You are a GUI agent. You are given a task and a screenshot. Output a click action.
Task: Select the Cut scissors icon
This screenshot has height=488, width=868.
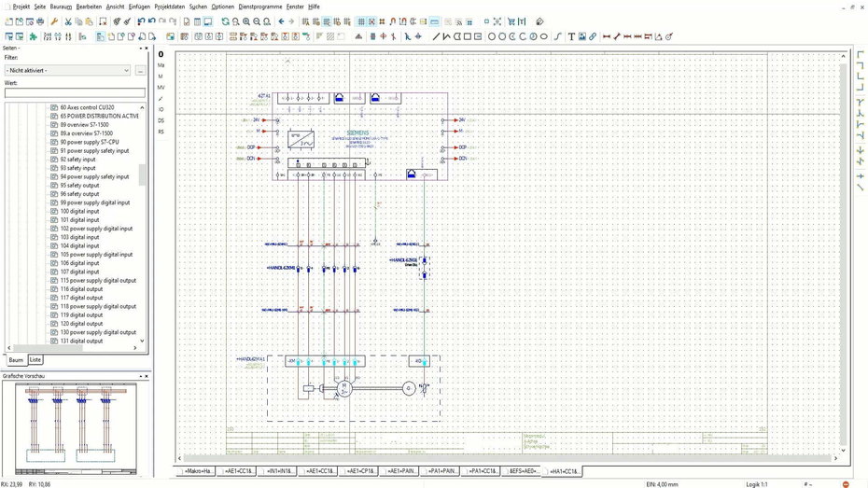pyautogui.click(x=67, y=21)
